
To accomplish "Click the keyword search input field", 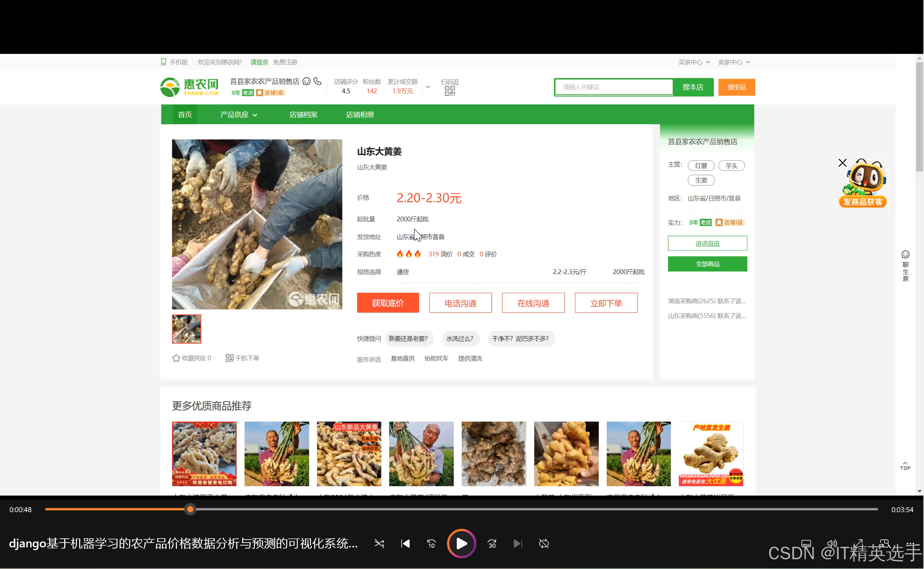I will (x=614, y=87).
